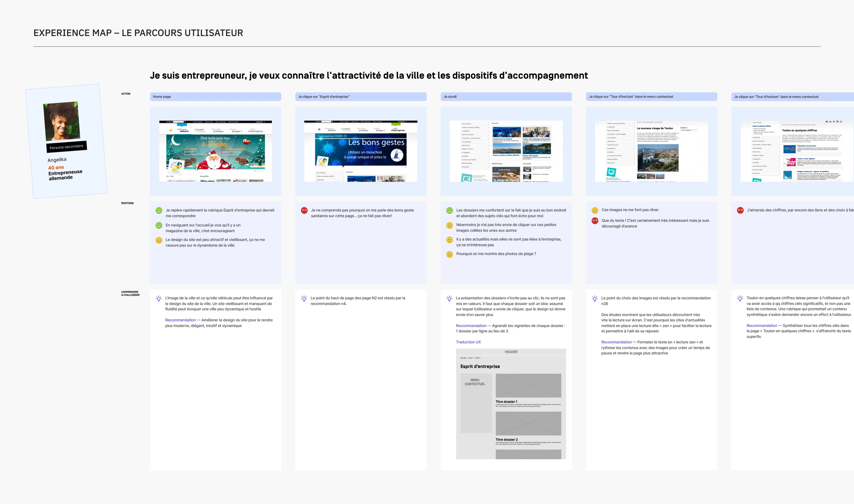Select the "Je scroll" action header

pos(506,97)
